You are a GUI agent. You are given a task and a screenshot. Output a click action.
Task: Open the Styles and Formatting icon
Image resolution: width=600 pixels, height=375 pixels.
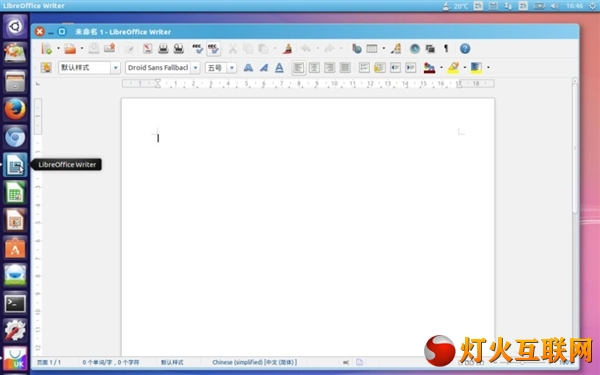coord(46,68)
